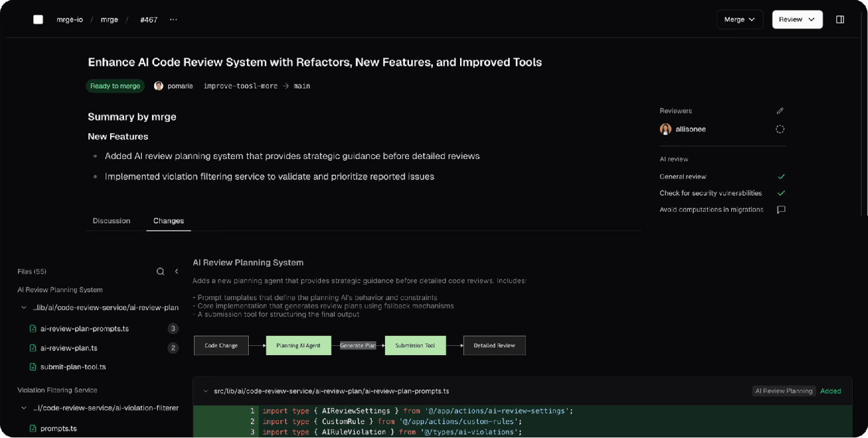Switch to the Discussion tab
The image size is (868, 438).
coord(111,221)
